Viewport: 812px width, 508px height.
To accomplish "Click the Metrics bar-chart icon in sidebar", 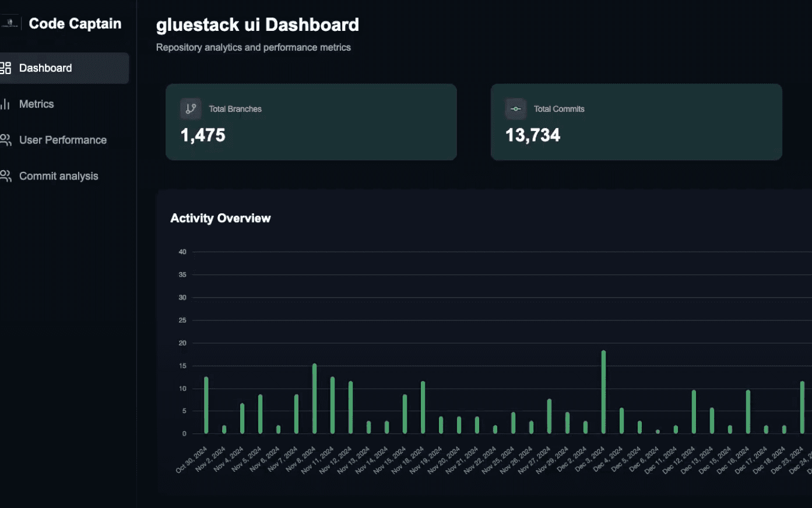I will (x=5, y=104).
